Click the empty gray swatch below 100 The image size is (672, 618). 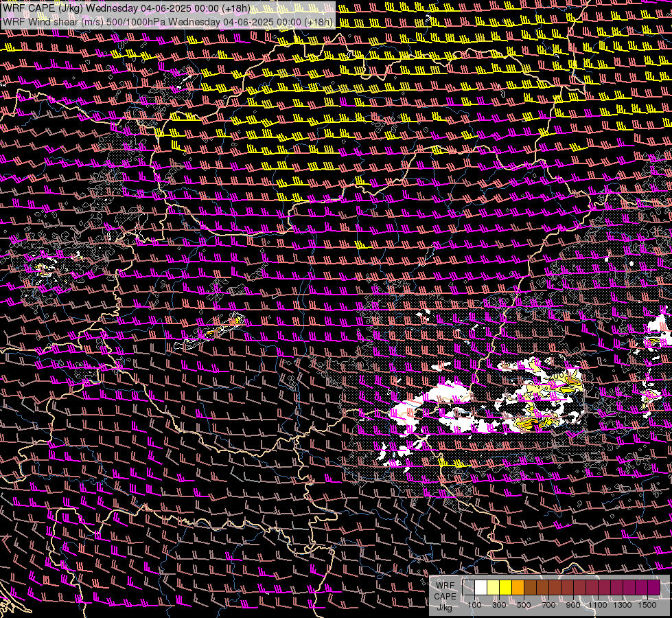(468, 588)
